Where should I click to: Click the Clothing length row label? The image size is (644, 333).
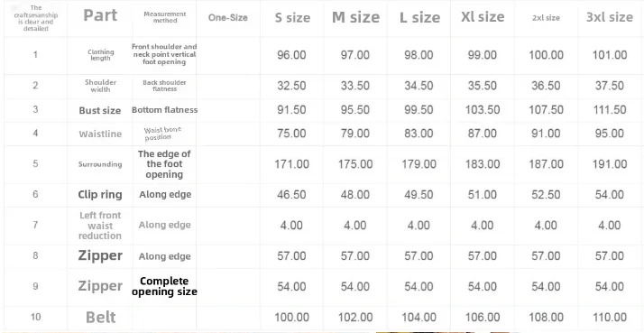[101, 55]
